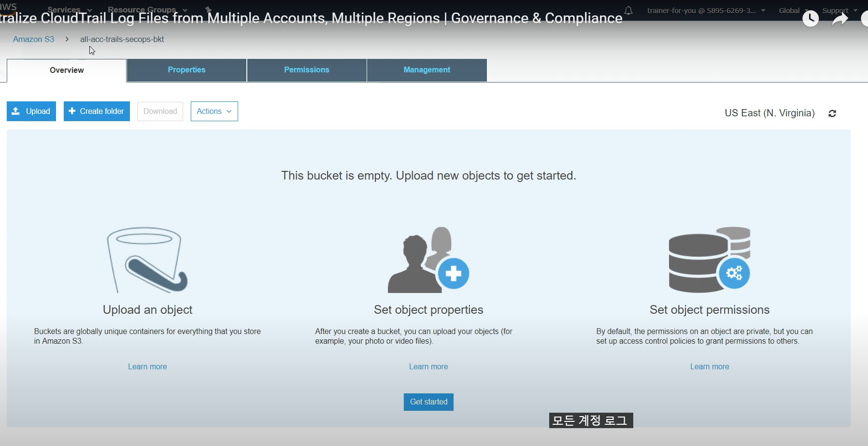Click the Korean subtitle caption text

coord(591,420)
